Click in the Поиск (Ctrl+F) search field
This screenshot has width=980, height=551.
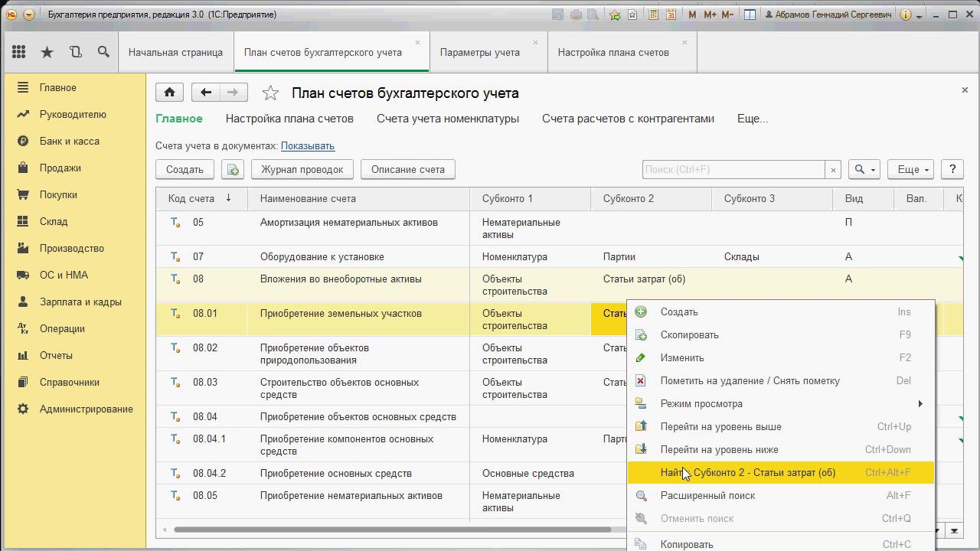coord(733,170)
